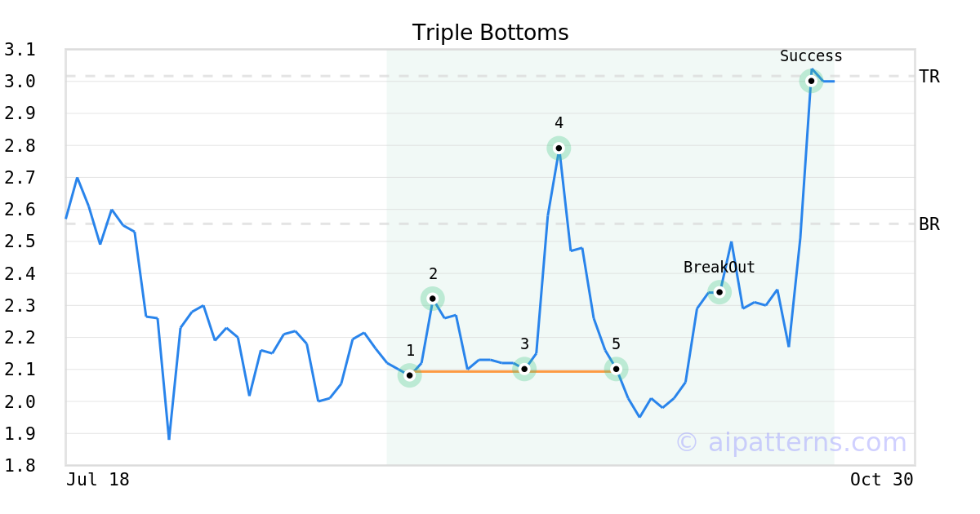The image size is (980, 514).
Task: Click the Triple Bottoms chart title
Action: click(x=490, y=33)
